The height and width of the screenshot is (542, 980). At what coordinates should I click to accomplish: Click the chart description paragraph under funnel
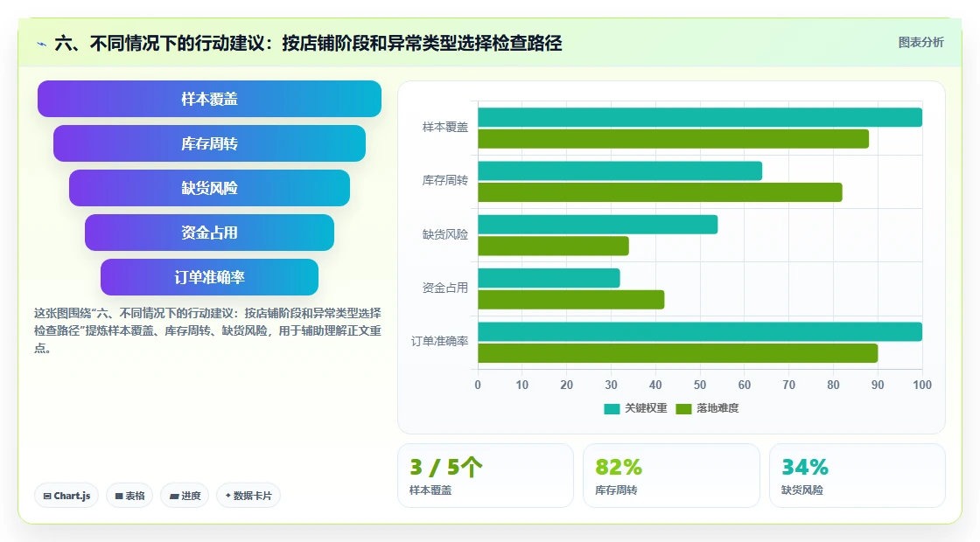point(207,330)
